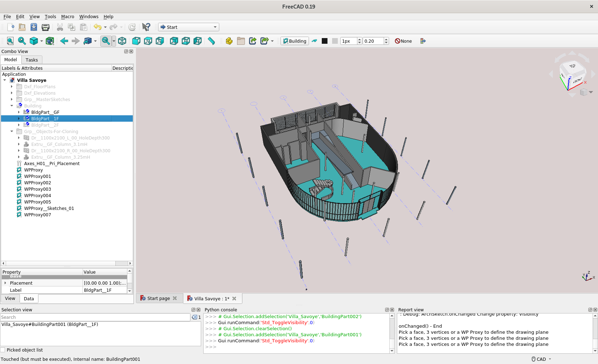Go to previous view with left arrow
Image resolution: width=598 pixels, height=364 pixels.
tap(64, 41)
